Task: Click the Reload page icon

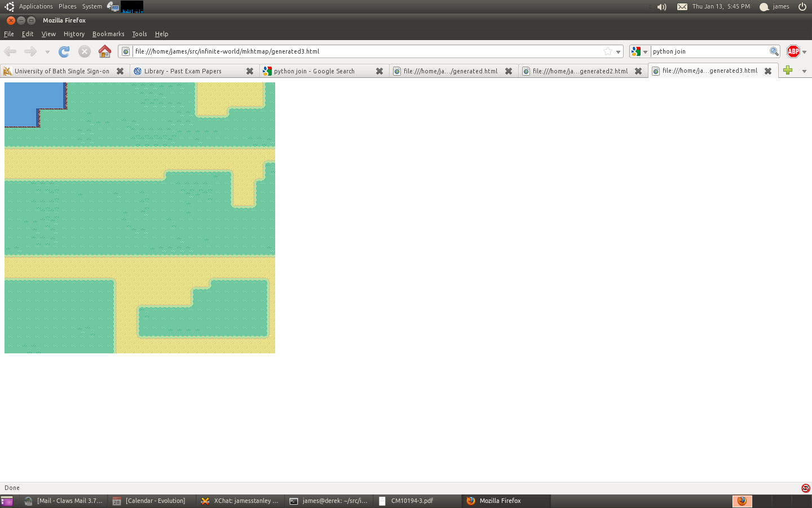Action: 64,52
